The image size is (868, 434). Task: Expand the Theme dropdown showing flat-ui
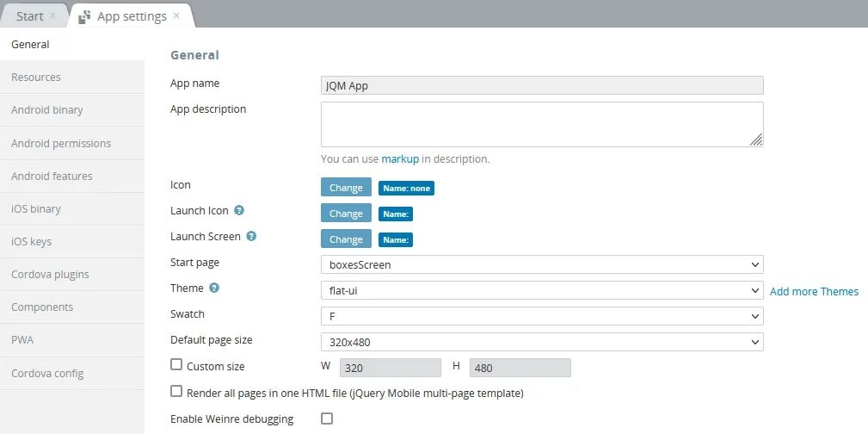[x=542, y=290]
